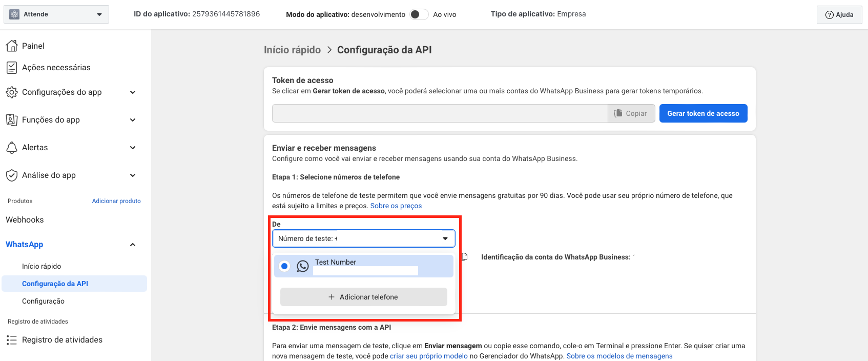The image size is (868, 361).
Task: Open criar seu próprio modelo link
Action: [429, 356]
